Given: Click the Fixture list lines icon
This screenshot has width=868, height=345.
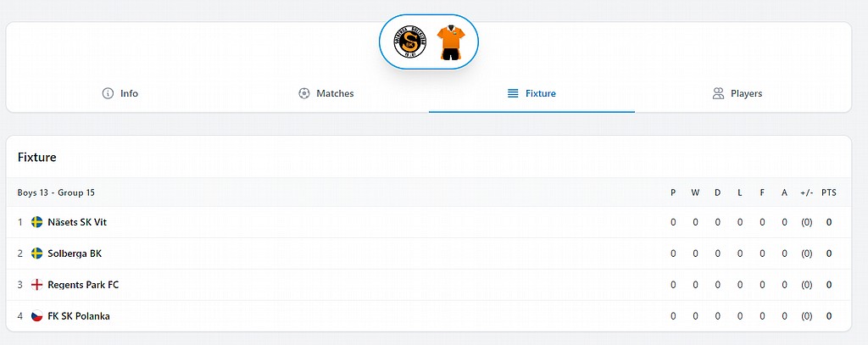Looking at the screenshot, I should coord(513,93).
